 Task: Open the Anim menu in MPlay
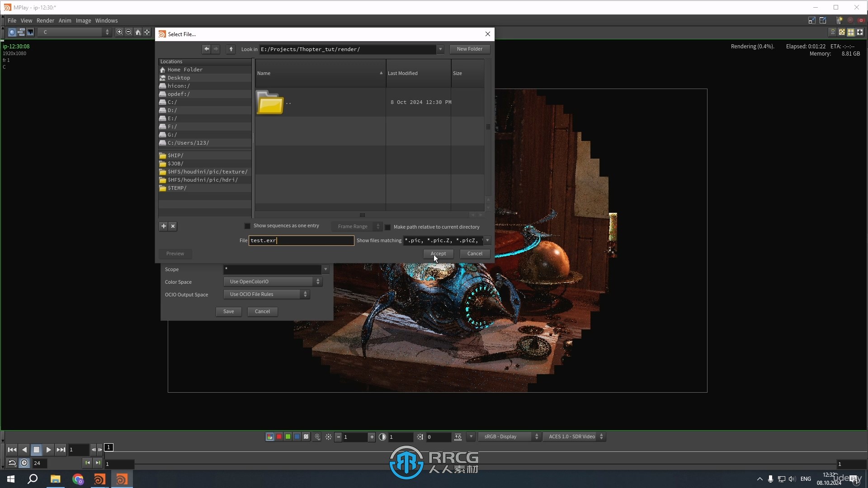coord(65,20)
